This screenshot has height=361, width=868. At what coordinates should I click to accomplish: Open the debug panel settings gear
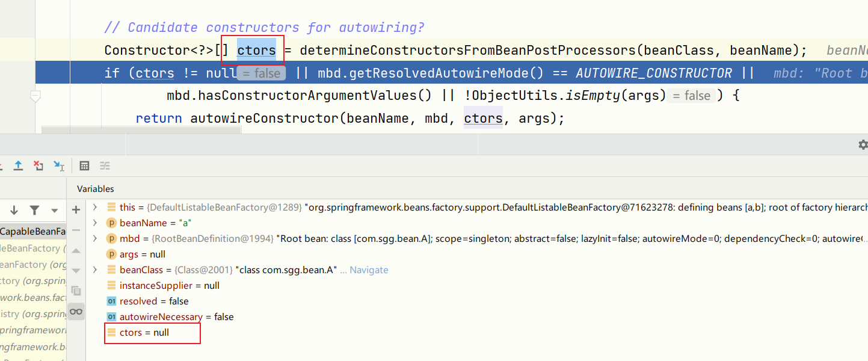[863, 144]
